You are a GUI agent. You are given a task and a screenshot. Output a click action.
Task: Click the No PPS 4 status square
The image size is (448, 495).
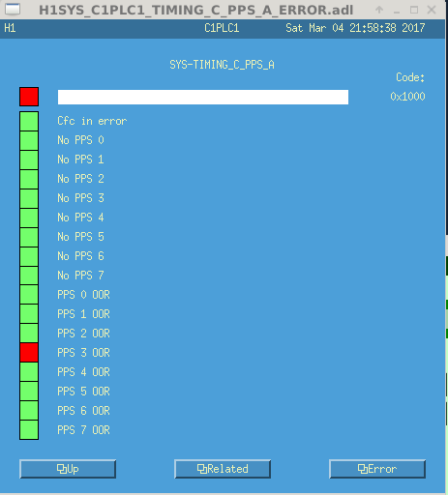click(x=29, y=218)
